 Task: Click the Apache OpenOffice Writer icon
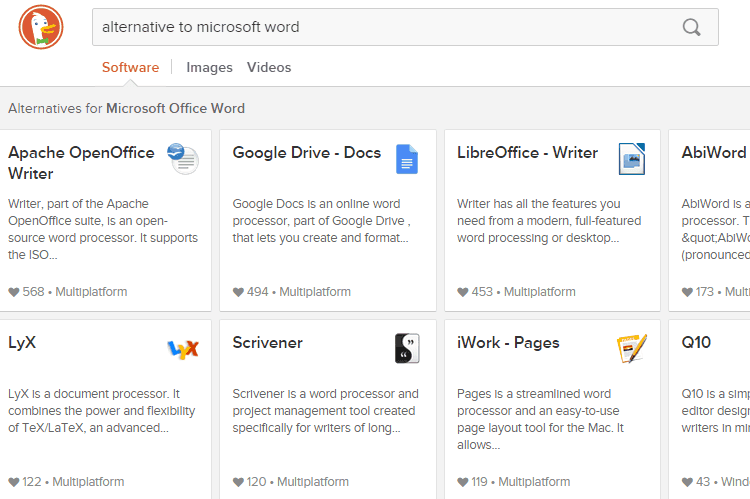point(183,159)
